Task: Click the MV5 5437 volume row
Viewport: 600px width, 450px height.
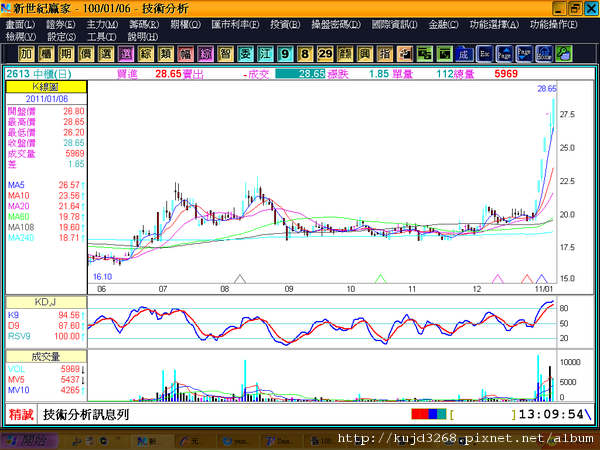Action: [x=46, y=380]
